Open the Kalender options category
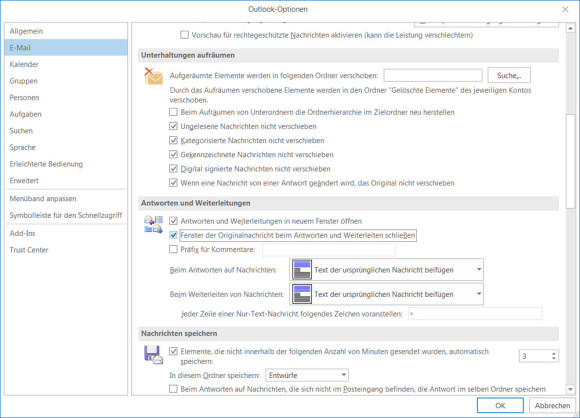This screenshot has width=580, height=418. tap(66, 64)
